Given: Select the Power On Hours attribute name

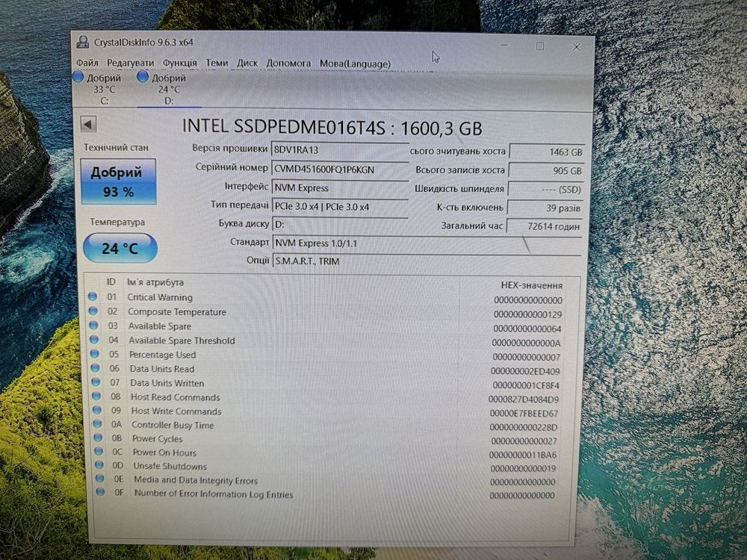Looking at the screenshot, I should [x=164, y=452].
